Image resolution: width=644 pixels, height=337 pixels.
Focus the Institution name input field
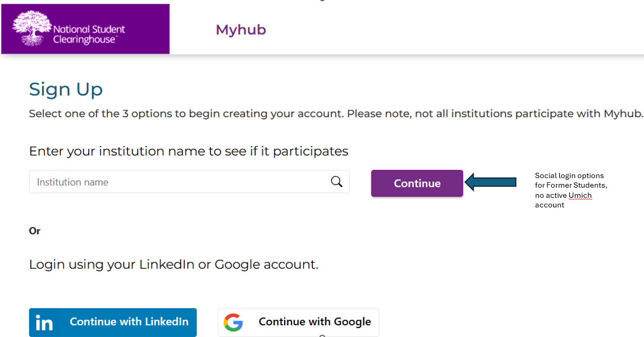point(189,182)
